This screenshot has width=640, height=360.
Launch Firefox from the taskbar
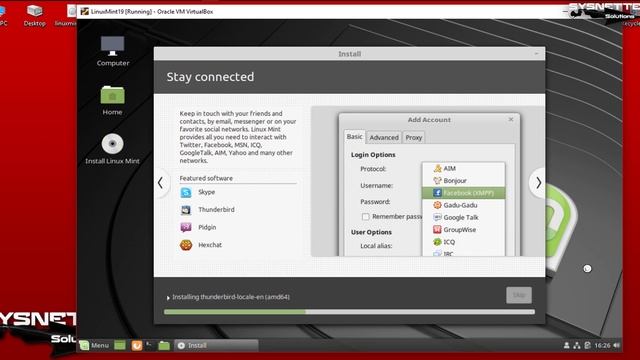coord(137,346)
